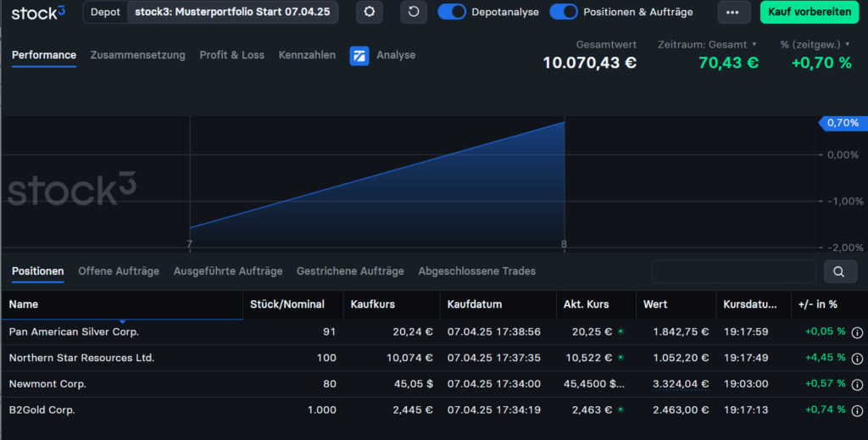Open info icon for Pan American Silver
Image resolution: width=868 pixels, height=440 pixels.
pos(857,332)
